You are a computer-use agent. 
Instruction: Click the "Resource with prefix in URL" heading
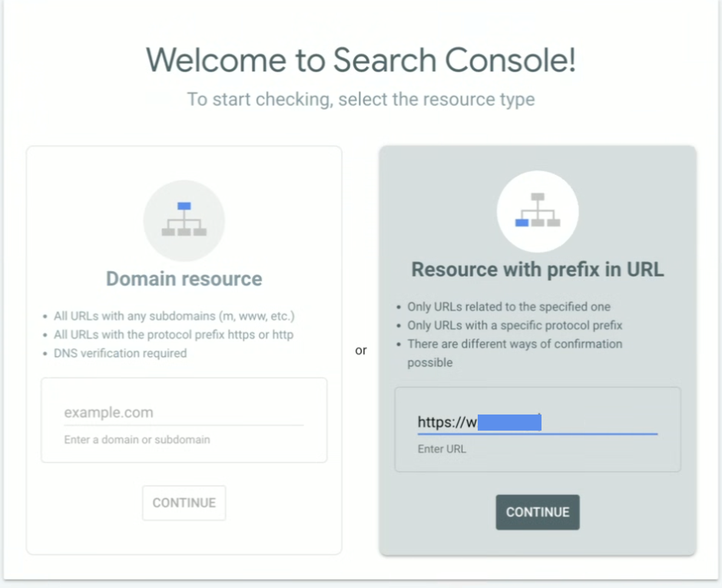click(537, 269)
